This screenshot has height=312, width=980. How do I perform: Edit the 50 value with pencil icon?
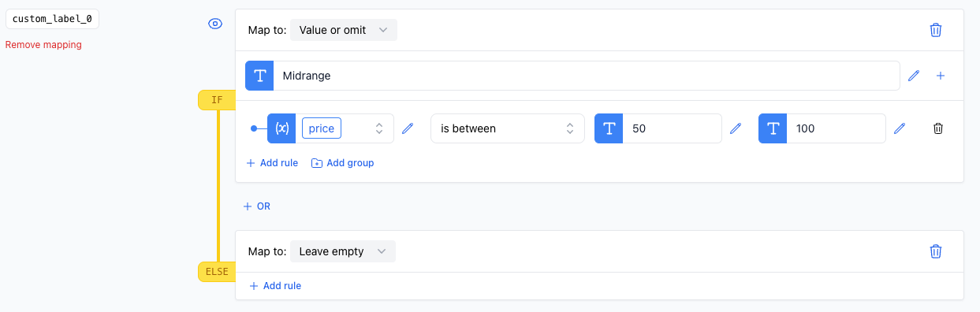point(736,128)
